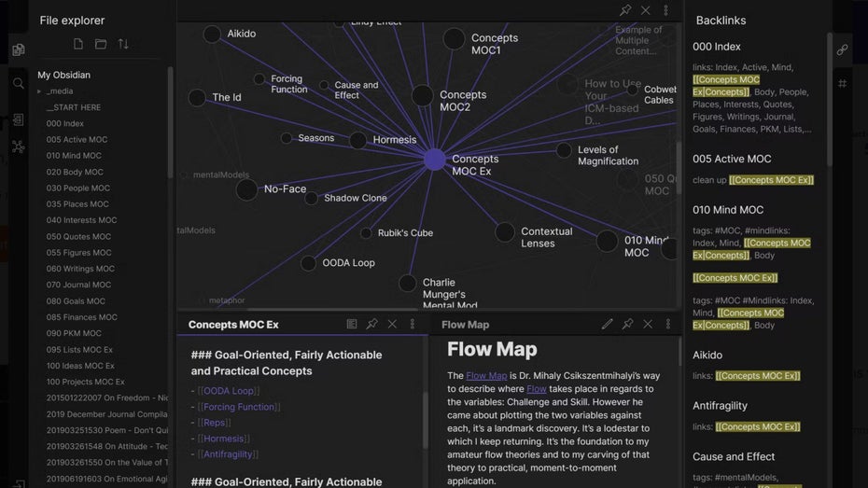
Task: Follow the OODA Loop link in the note
Action: point(229,391)
